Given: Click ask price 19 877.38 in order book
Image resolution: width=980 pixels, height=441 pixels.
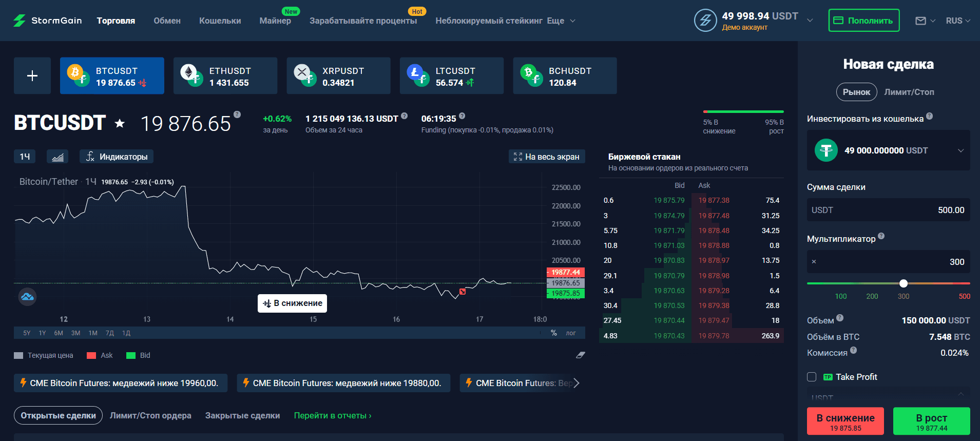Looking at the screenshot, I should (714, 200).
